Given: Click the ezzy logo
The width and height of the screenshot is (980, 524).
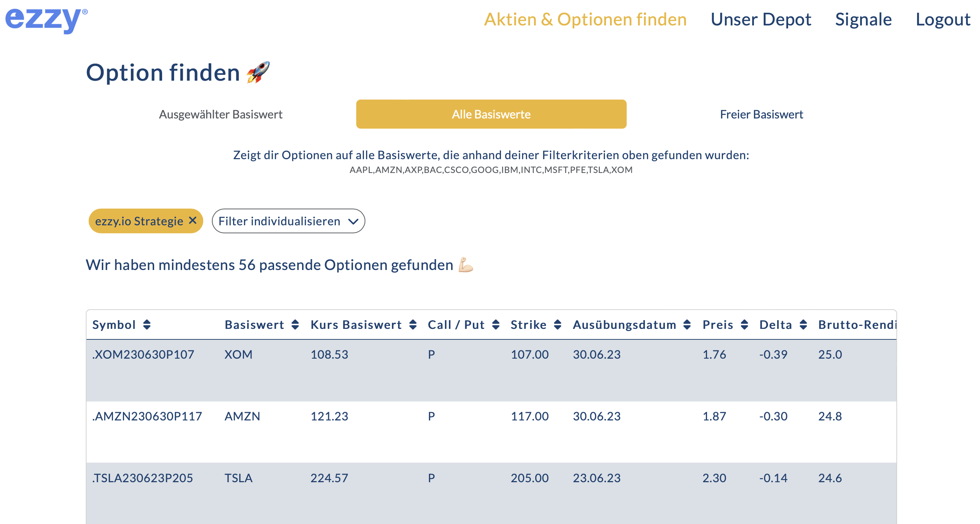Looking at the screenshot, I should [x=46, y=20].
